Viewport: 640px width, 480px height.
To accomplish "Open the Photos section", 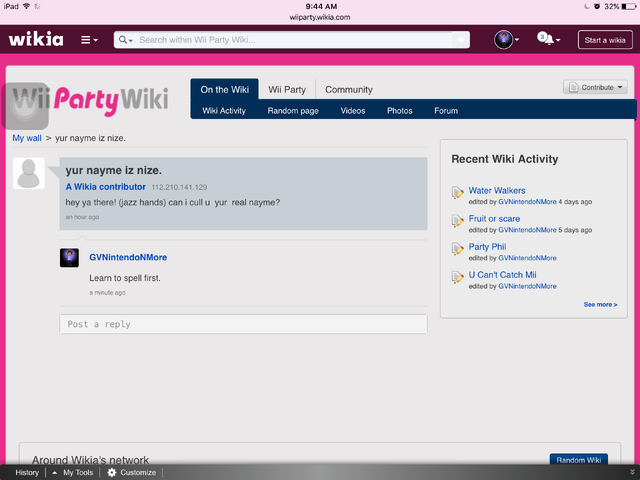I will [x=400, y=111].
